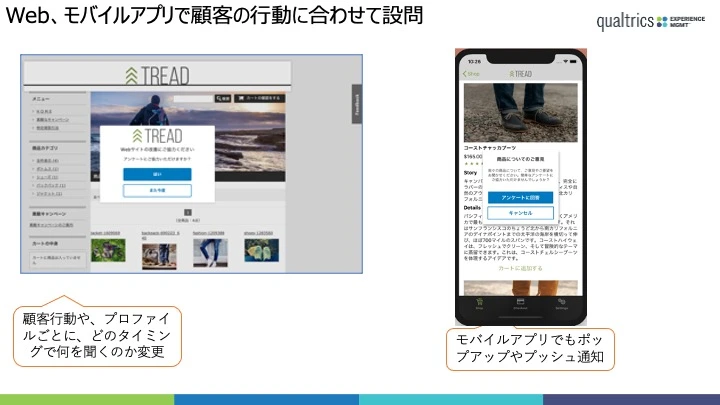
Task: Tap the Settings tab icon in bottom bar
Action: pyautogui.click(x=561, y=302)
